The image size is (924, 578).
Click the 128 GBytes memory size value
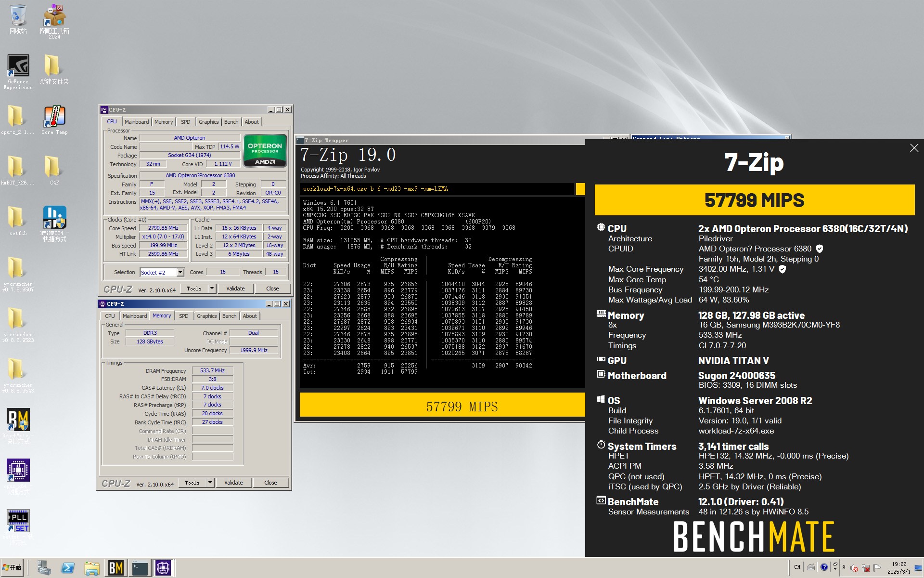[150, 342]
